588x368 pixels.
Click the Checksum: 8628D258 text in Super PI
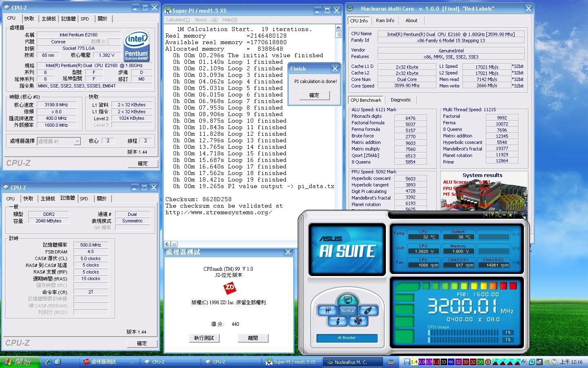click(198, 199)
